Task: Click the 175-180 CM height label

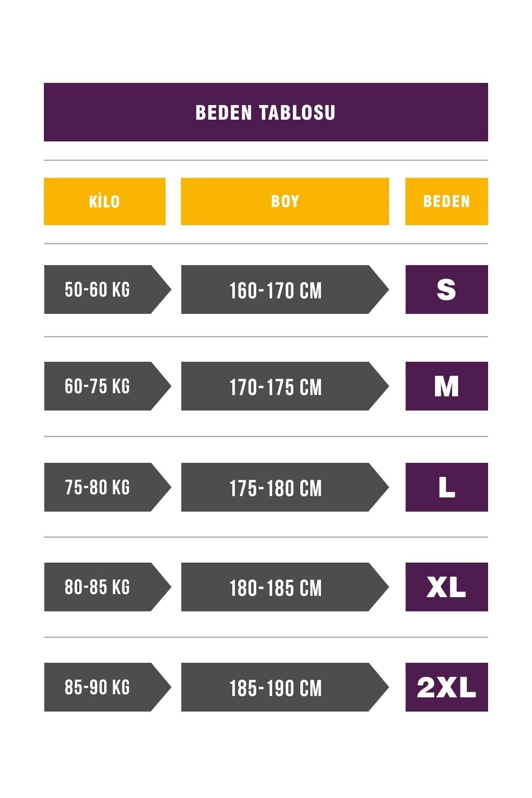Action: tap(275, 488)
